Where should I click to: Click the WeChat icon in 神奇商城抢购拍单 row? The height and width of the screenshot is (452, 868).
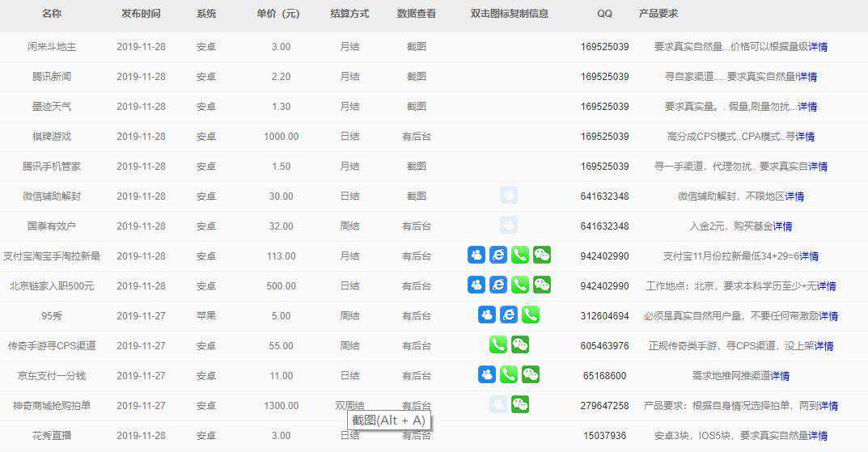coord(520,405)
